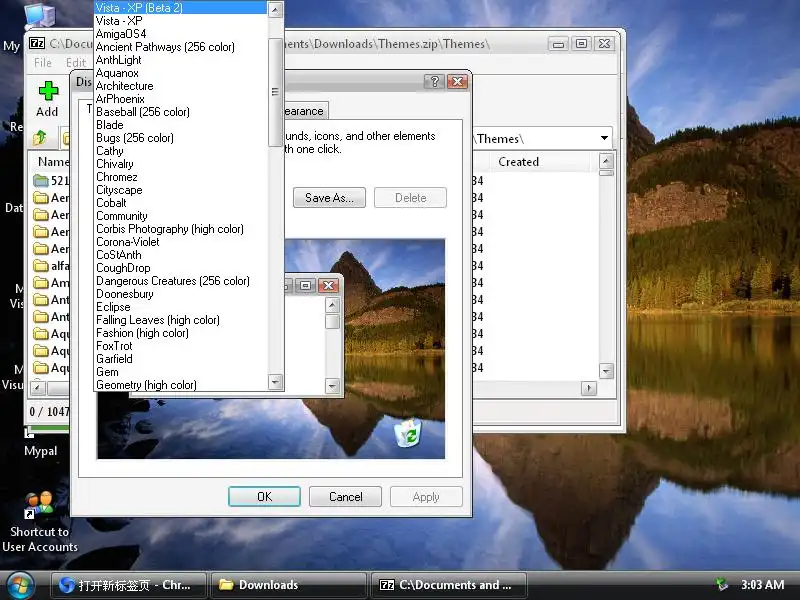
Task: Pick the Cathy theme
Action: [x=181, y=151]
